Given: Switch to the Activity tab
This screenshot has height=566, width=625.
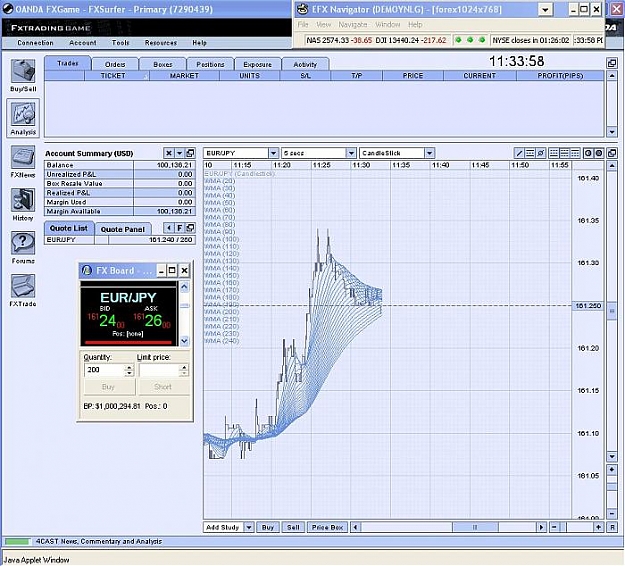Looking at the screenshot, I should [x=305, y=65].
